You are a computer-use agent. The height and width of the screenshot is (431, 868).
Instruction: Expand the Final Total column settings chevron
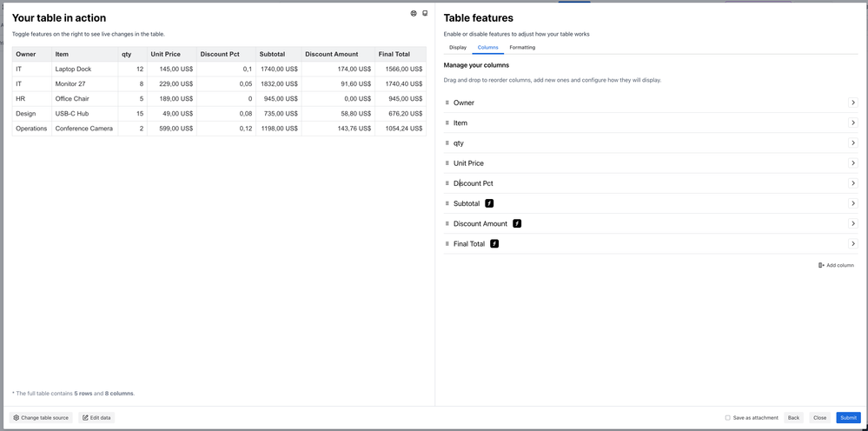point(853,243)
